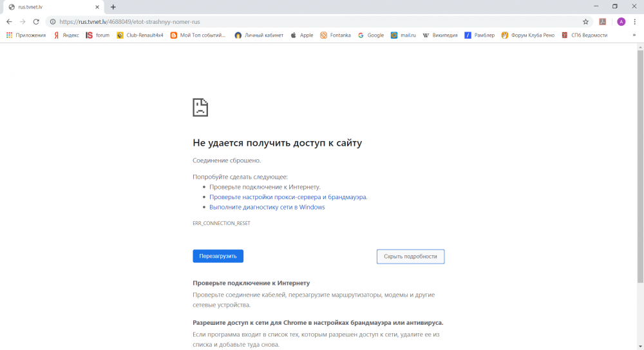
Task: Click the heading Не удается получить доступ к сайту
Action: 277,143
